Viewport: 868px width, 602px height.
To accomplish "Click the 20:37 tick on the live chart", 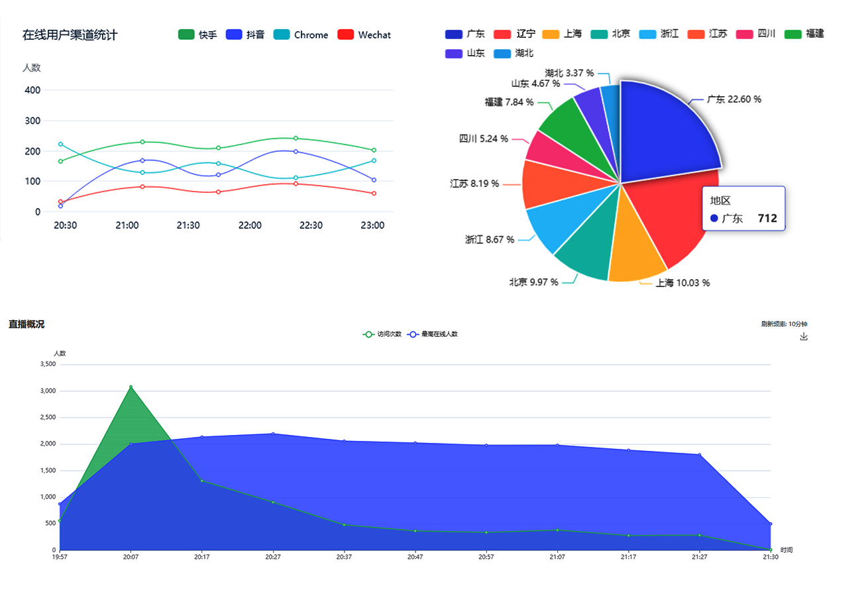I will tap(344, 558).
